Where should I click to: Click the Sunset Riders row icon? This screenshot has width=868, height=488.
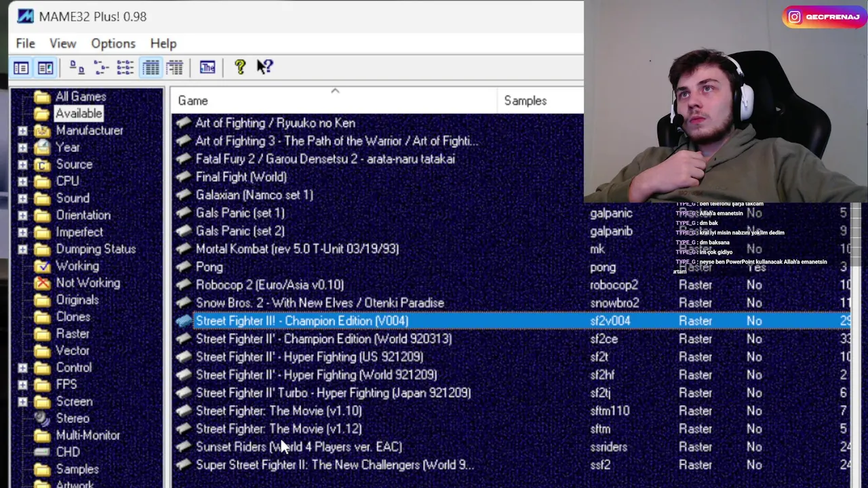183,447
